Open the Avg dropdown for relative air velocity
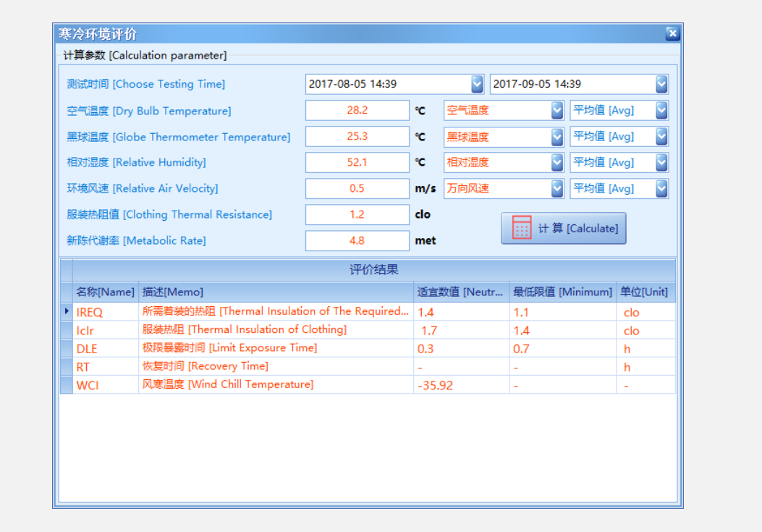 point(661,189)
